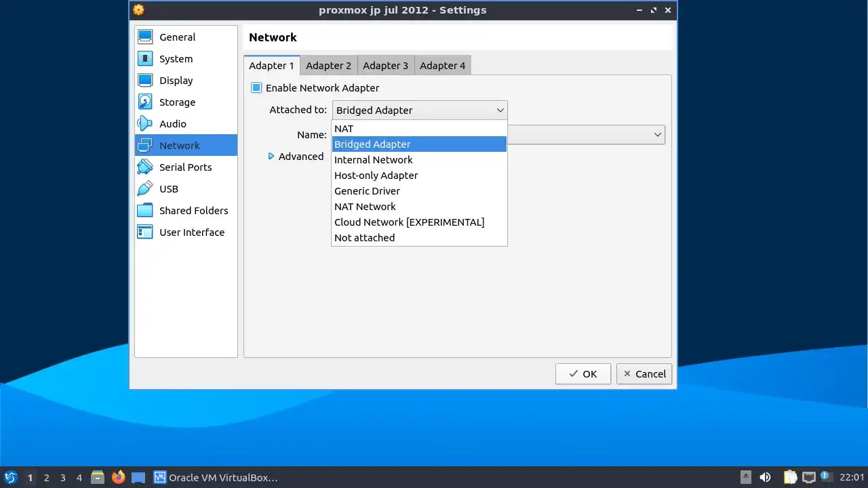The width and height of the screenshot is (868, 488).
Task: Confirm settings with OK button
Action: point(583,373)
